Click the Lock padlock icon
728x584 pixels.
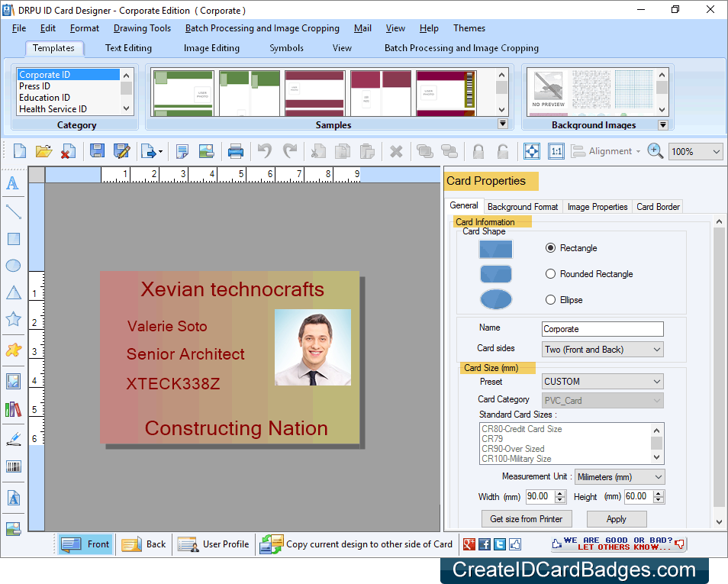pyautogui.click(x=478, y=151)
